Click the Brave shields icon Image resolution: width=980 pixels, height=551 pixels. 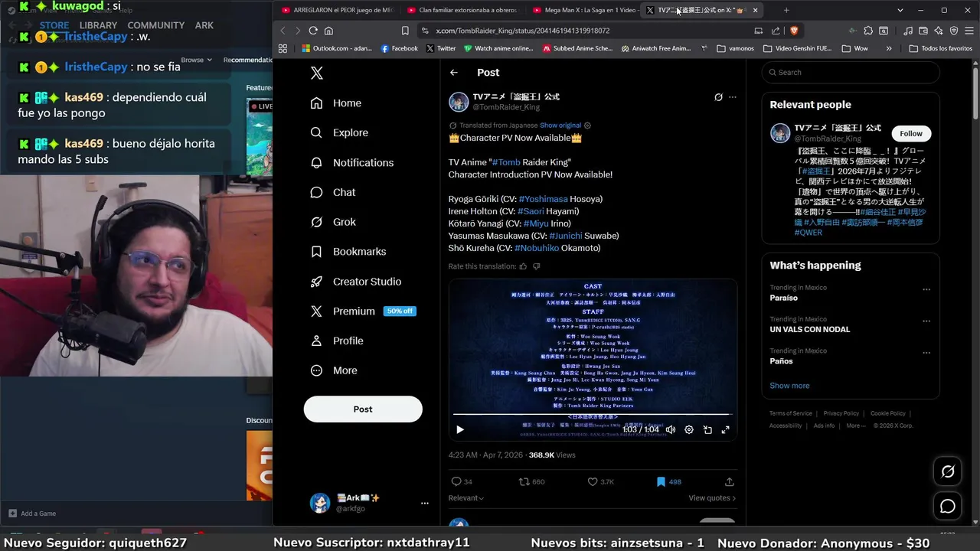(794, 31)
